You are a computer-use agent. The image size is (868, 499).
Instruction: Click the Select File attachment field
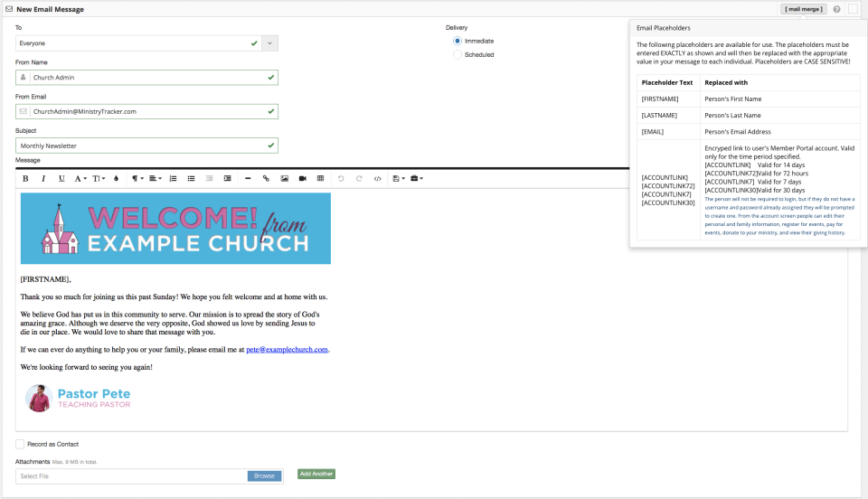pyautogui.click(x=131, y=476)
